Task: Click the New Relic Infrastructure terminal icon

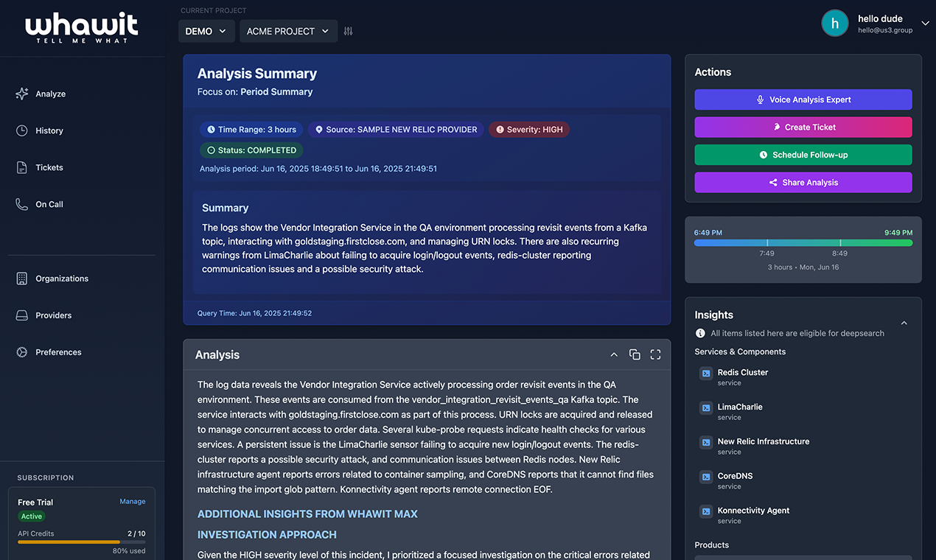Action: 706,443
